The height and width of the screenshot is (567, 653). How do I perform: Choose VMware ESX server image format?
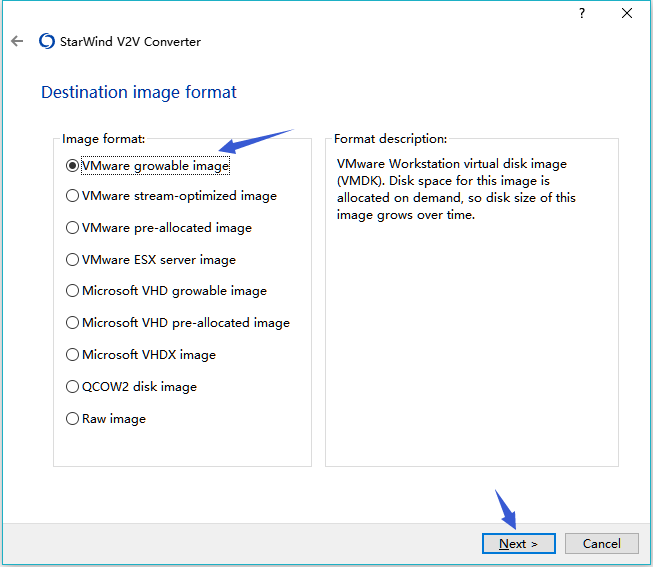coord(151,260)
